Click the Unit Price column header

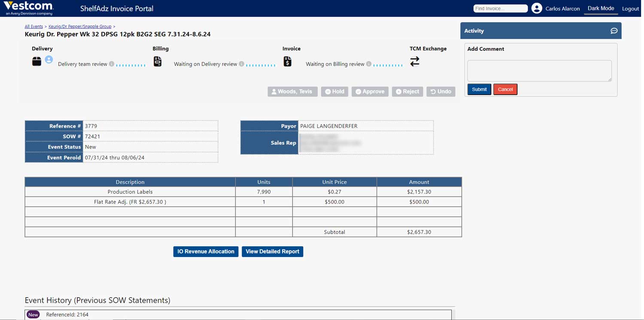(x=334, y=182)
